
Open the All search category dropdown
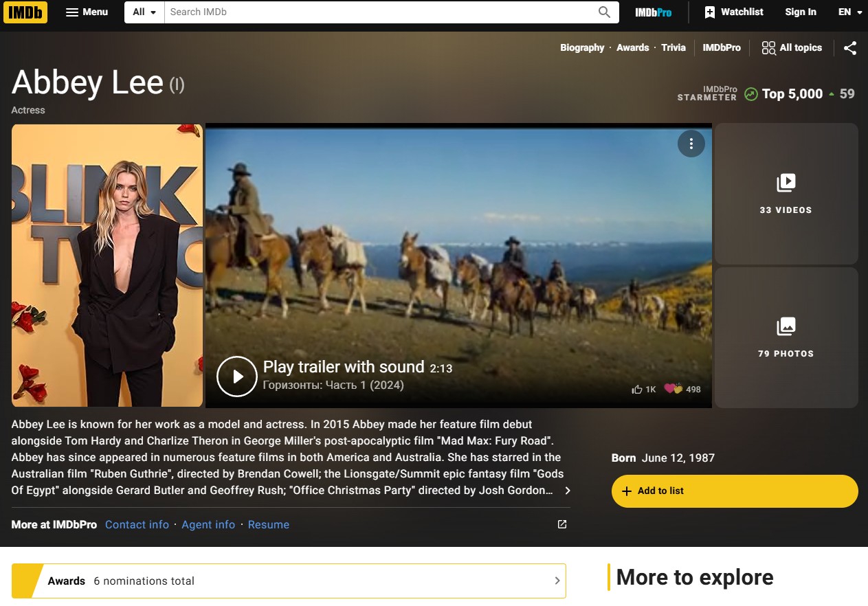[x=144, y=12]
